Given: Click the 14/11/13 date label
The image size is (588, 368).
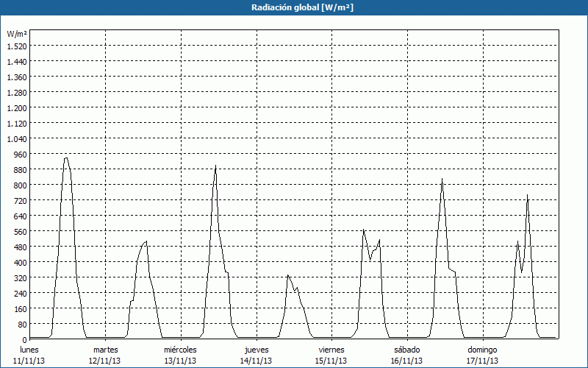Looking at the screenshot, I should click(257, 361).
